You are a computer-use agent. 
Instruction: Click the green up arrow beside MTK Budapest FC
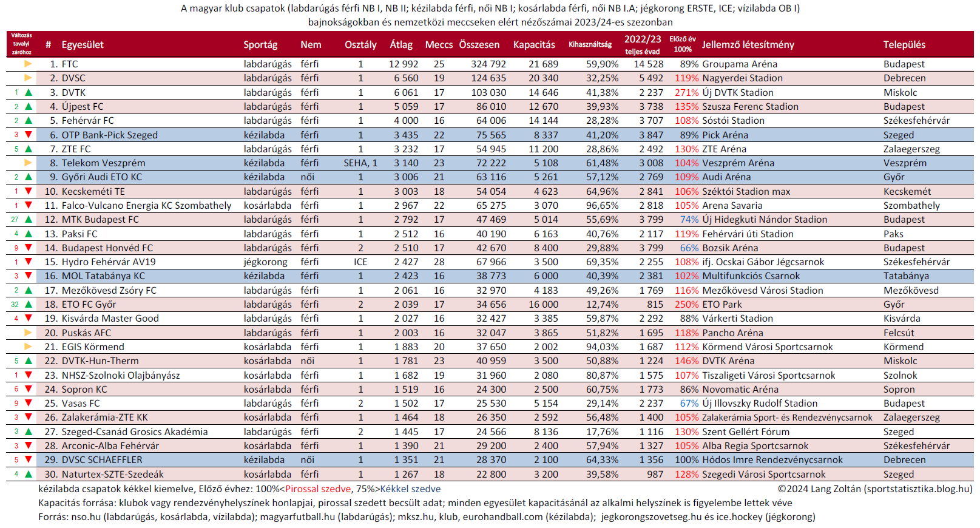[28, 219]
